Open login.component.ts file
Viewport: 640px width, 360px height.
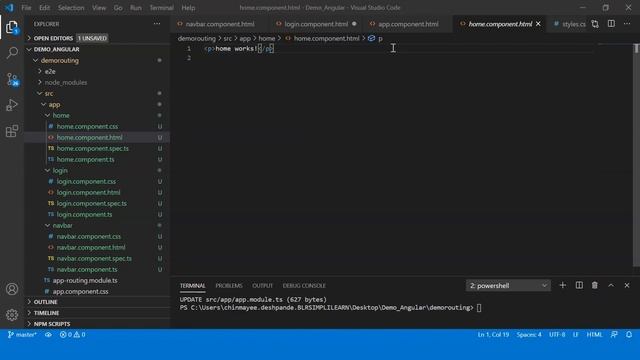click(97, 214)
